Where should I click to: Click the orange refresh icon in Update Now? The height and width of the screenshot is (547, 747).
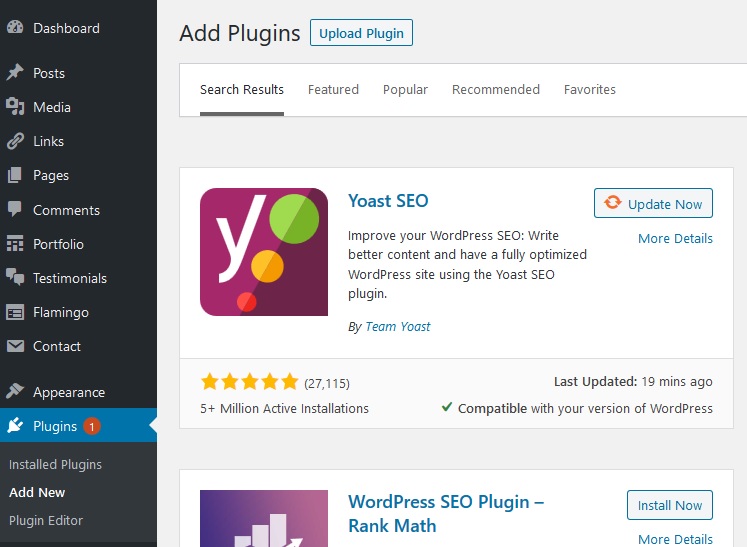[x=613, y=203]
